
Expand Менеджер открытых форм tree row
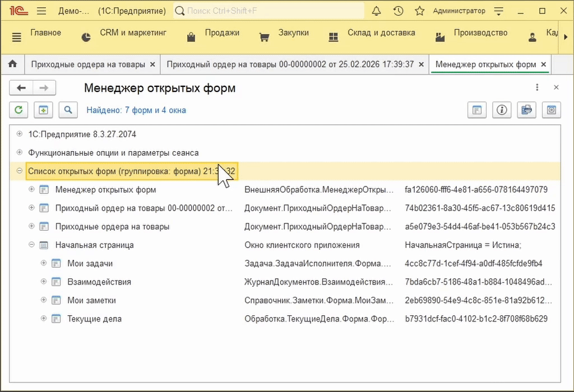[31, 189]
